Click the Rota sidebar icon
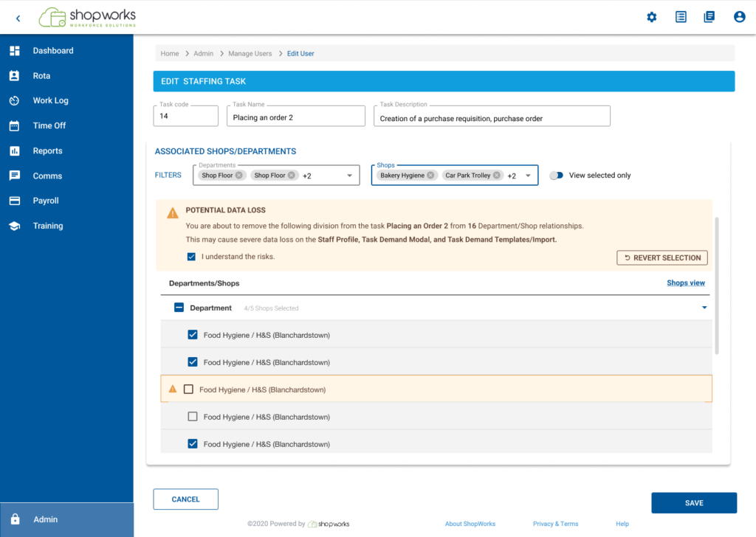 click(14, 76)
